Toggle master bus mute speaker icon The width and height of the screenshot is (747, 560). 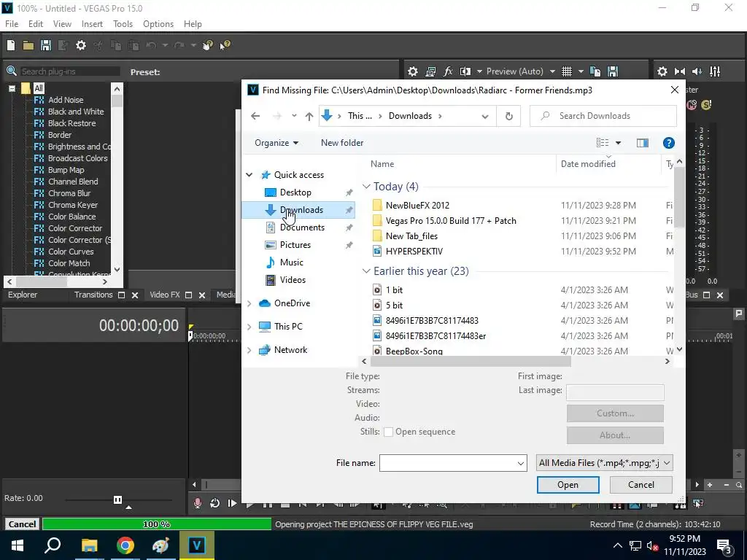697,71
